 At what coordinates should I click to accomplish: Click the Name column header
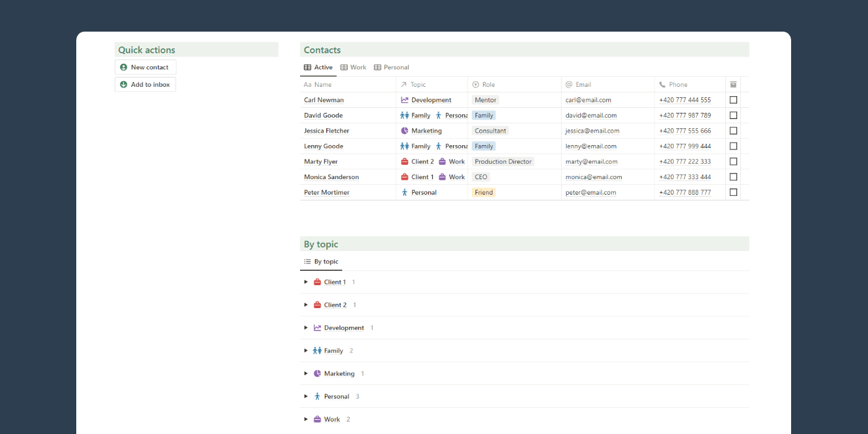click(x=348, y=84)
